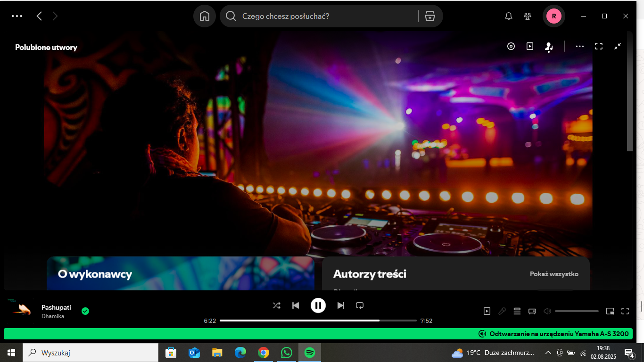Screen dimensions: 644x362
Task: Open the connect to a device icon
Action: 532,311
